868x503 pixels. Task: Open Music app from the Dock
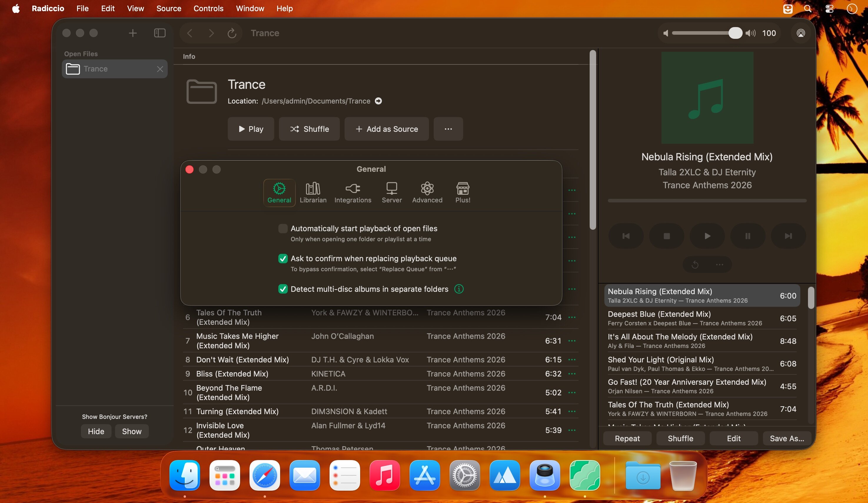pos(384,475)
